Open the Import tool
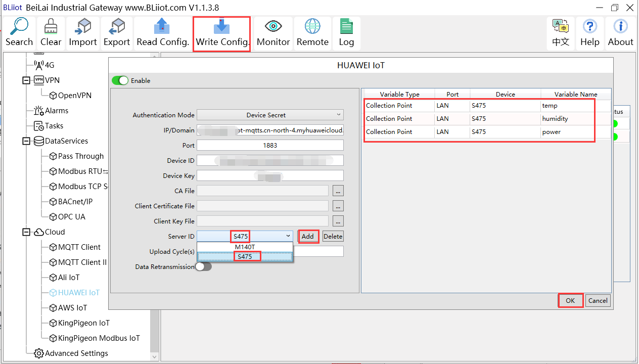Image resolution: width=639 pixels, height=364 pixels. pyautogui.click(x=83, y=33)
